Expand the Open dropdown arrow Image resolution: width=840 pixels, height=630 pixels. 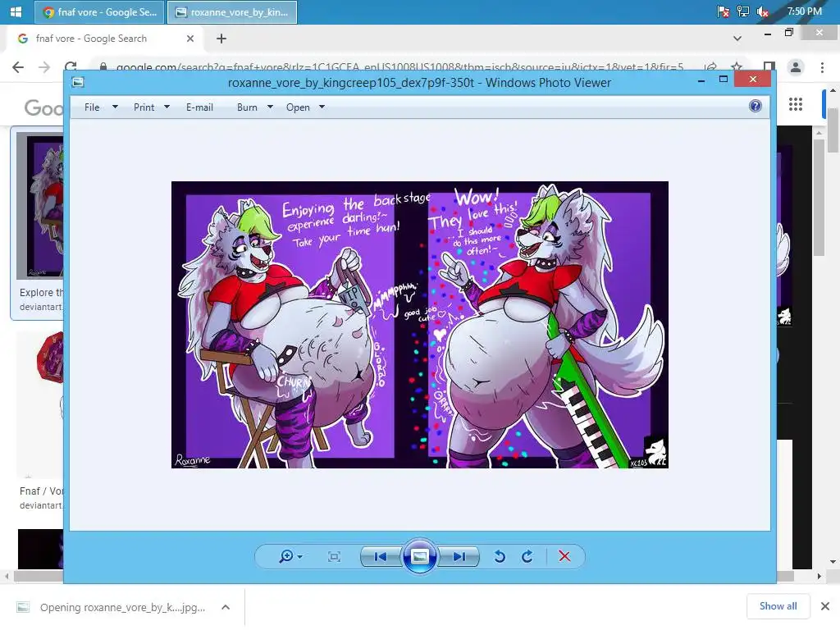(322, 107)
